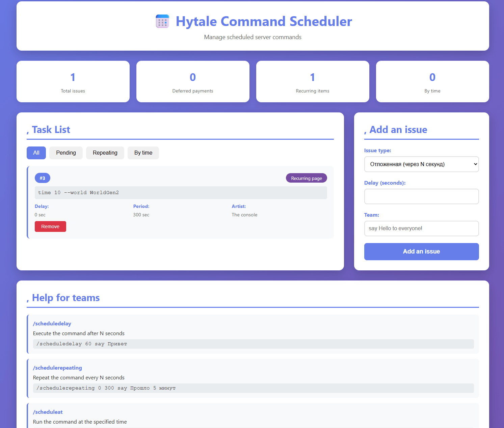Click the time 10 --world WorldGen2 command

pyautogui.click(x=79, y=193)
